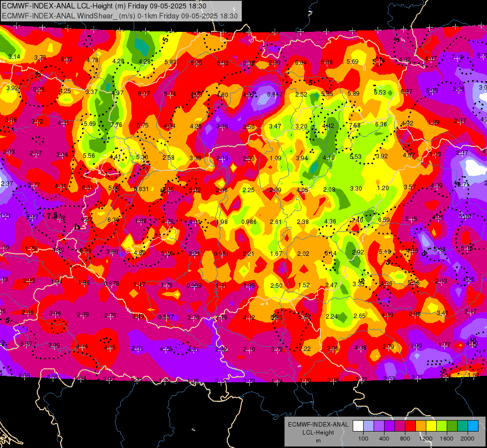Click the dark green swatch right of 1600
Viewport: 487px width, 448px height.
(452, 426)
